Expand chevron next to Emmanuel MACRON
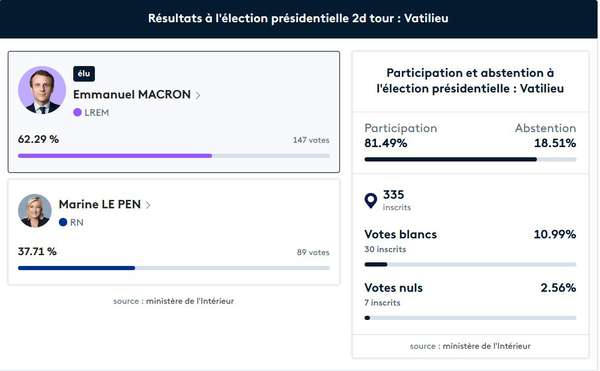Viewport: 600px width, 371px height. coord(198,95)
